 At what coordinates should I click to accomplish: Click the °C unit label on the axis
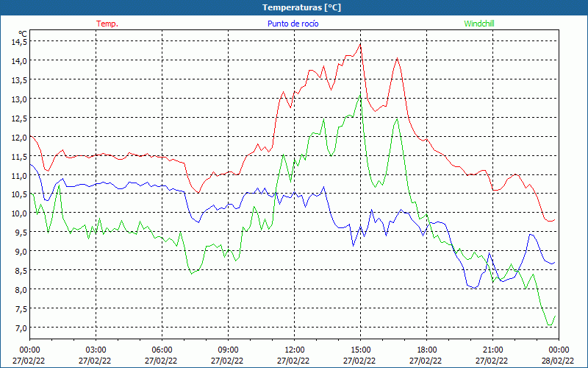23,34
